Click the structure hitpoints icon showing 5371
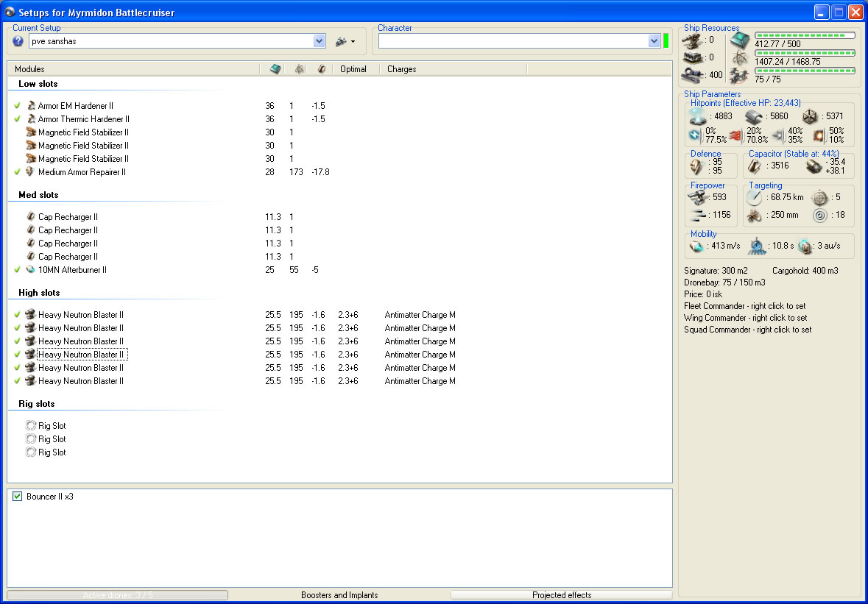Image resolution: width=868 pixels, height=604 pixels. click(x=810, y=117)
